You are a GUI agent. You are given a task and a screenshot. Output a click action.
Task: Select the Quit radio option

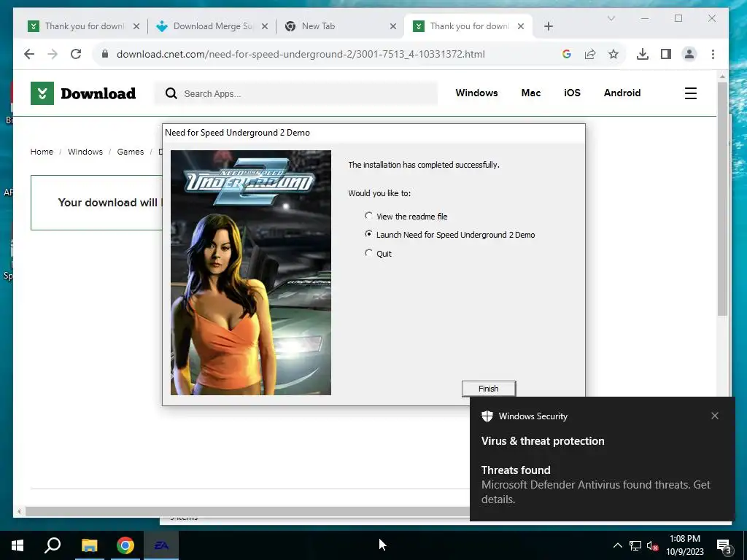(x=379, y=253)
